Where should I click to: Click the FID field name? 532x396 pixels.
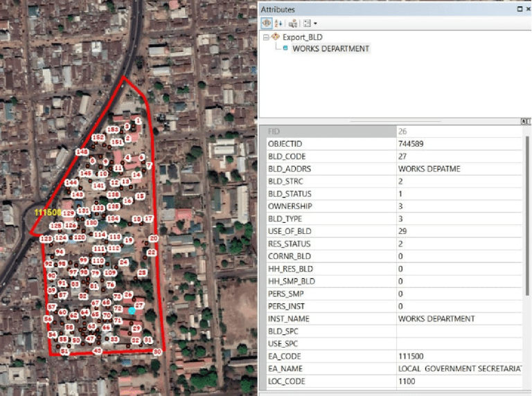point(274,132)
